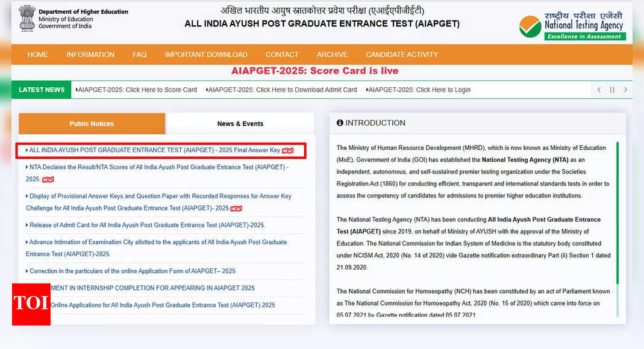Switch to the News & Events tab

(x=240, y=123)
